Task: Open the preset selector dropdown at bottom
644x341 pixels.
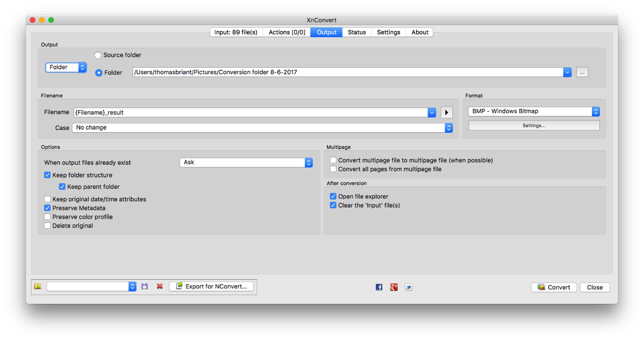Action: 91,287
